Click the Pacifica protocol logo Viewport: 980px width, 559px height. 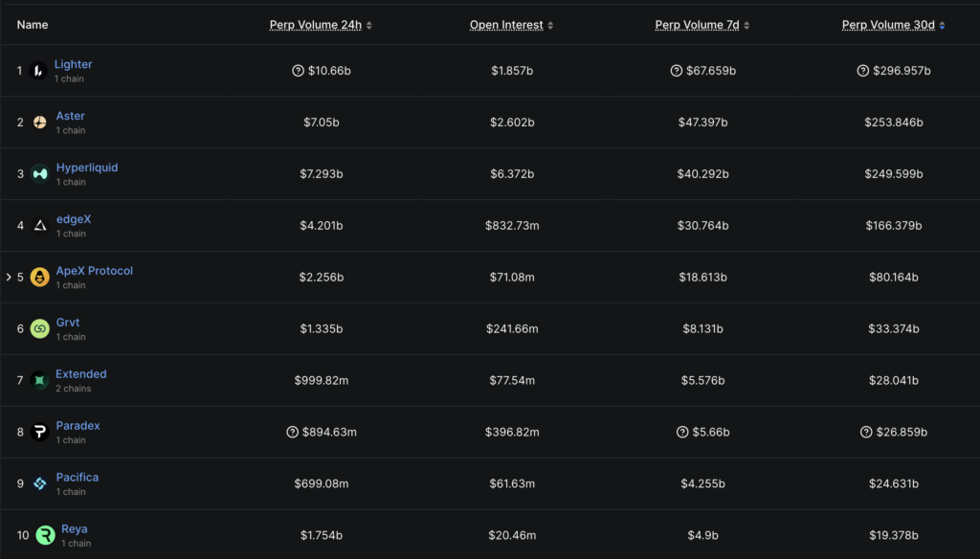pos(38,483)
